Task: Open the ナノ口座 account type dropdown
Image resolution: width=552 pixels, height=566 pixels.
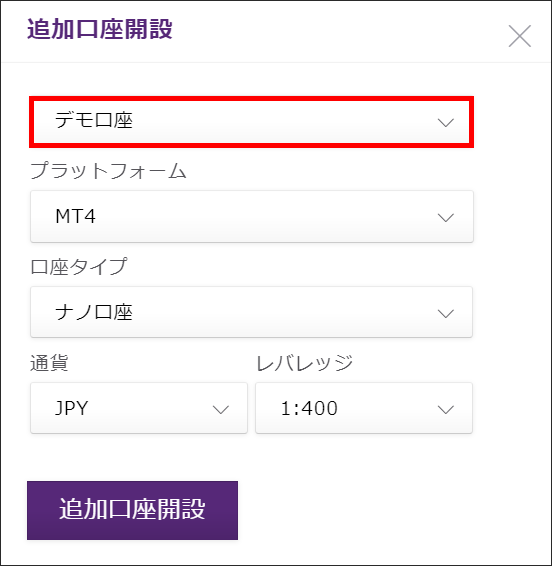Action: [x=251, y=312]
